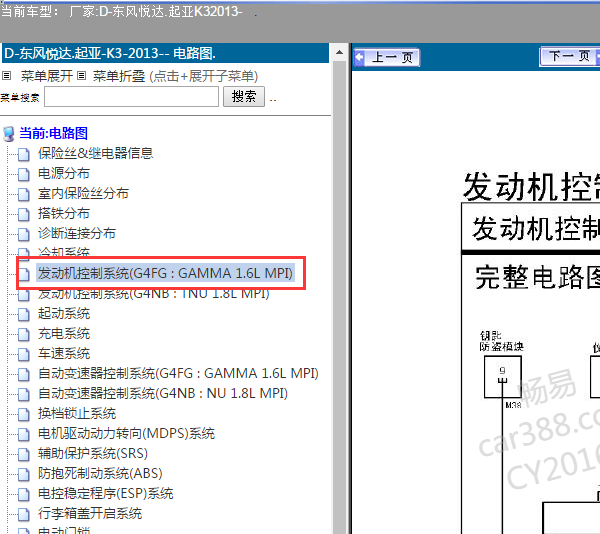The width and height of the screenshot is (600, 534).
Task: Select 电控稳定程序(ESP)系统 entry
Action: tap(106, 493)
